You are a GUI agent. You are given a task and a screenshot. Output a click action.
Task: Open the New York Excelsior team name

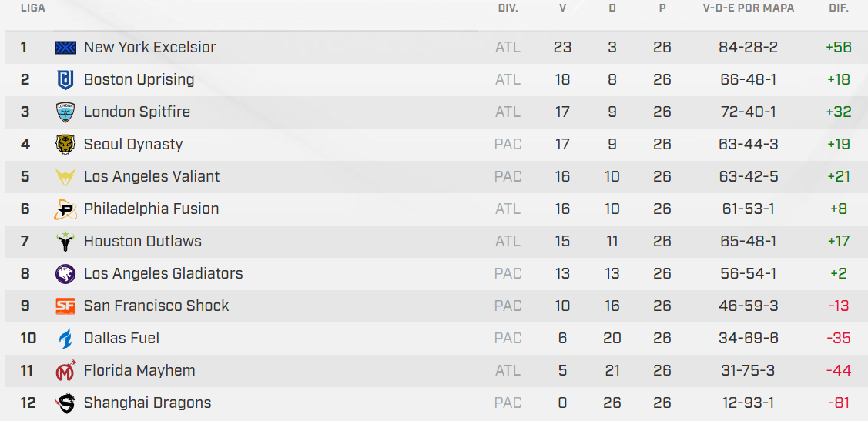click(150, 47)
